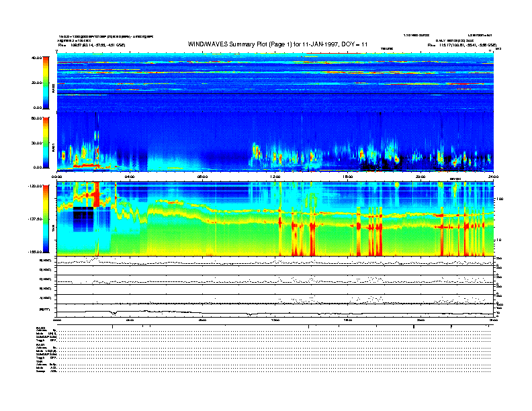Screen dimensions: 532x411
Task: Click the -137.50 color bar label
Action: (36, 219)
